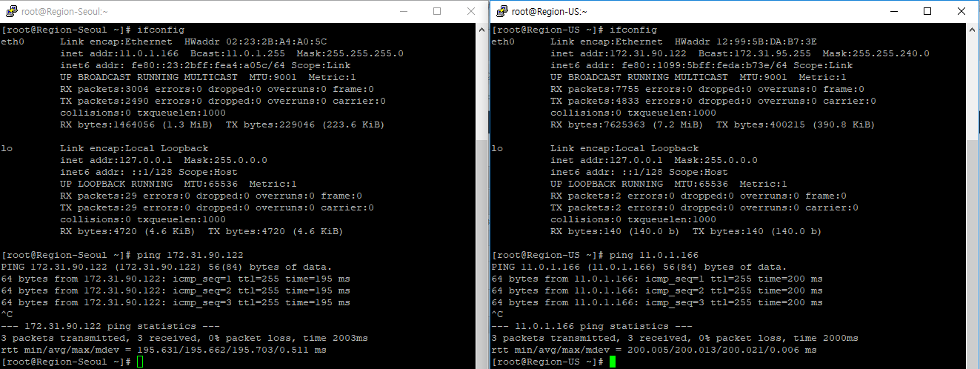Click RX bytes:140 (140.0 b) in US terminal
This screenshot has width=980, height=369.
point(616,231)
